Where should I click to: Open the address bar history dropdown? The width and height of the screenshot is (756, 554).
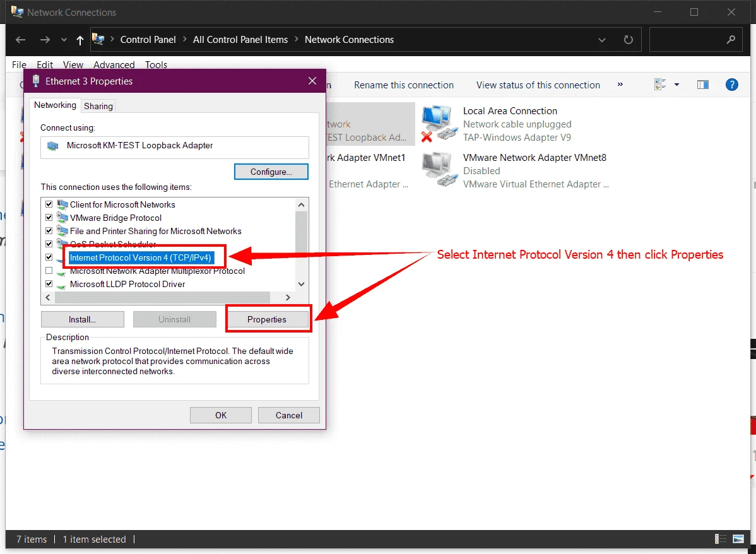[x=602, y=40]
